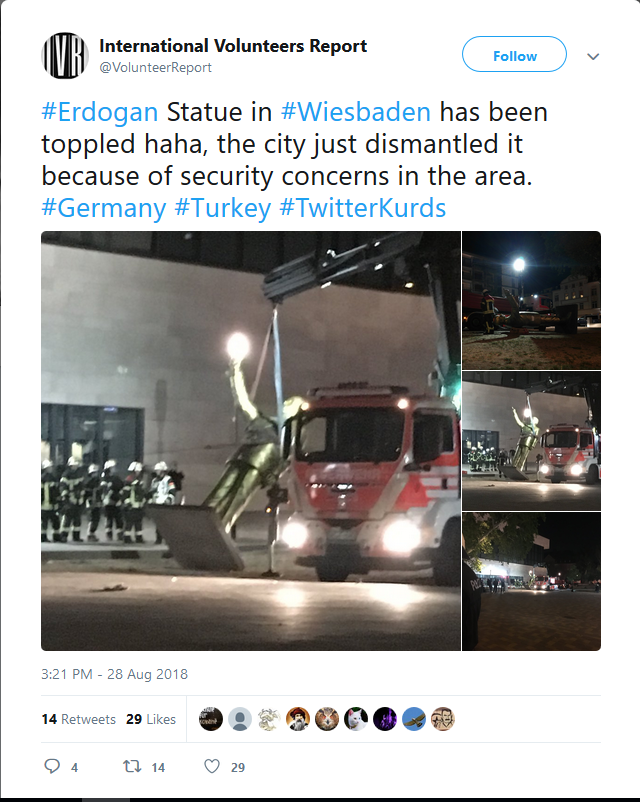The height and width of the screenshot is (802, 640).
Task: View the top-right night street photo
Action: click(532, 300)
